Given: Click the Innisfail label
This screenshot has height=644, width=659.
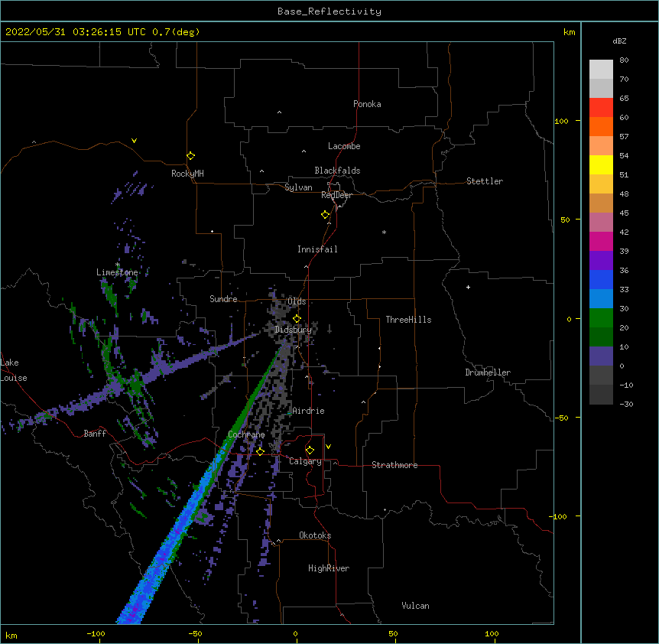Looking at the screenshot, I should click(317, 249).
